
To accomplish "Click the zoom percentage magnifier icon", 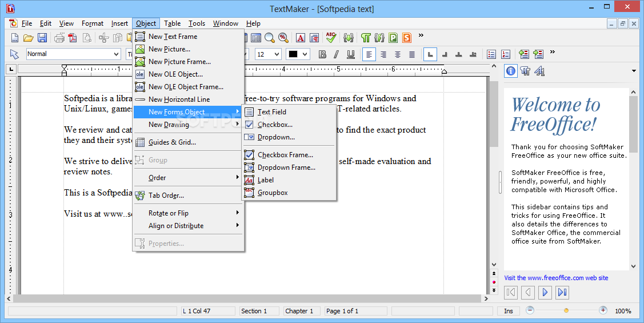I will 283,38.
